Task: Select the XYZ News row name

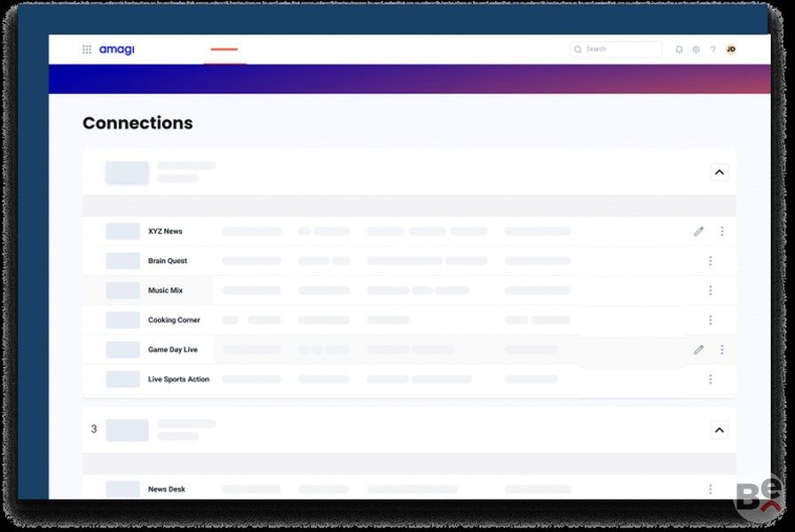Action: pyautogui.click(x=165, y=231)
